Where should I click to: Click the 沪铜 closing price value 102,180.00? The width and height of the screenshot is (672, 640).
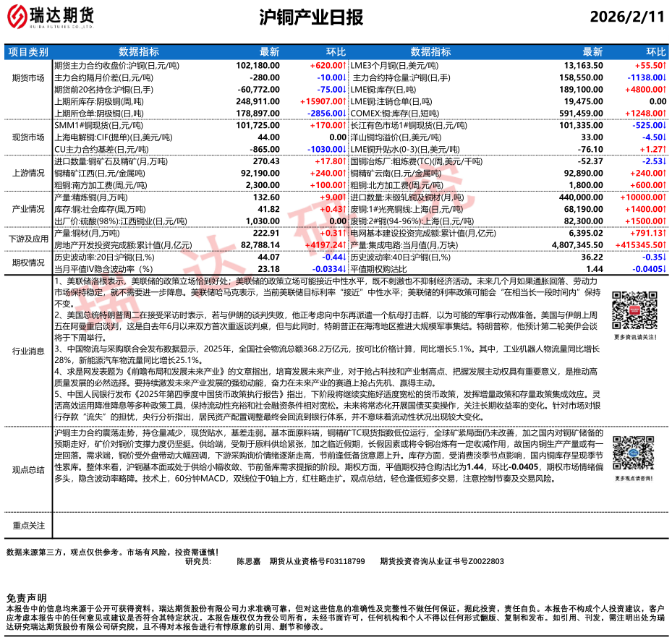[x=258, y=65]
